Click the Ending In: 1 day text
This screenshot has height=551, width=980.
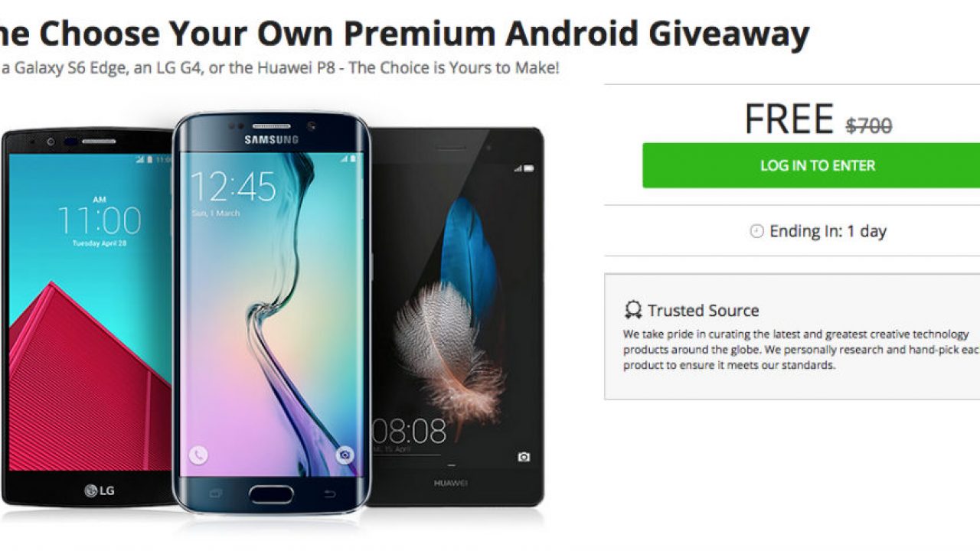(828, 231)
